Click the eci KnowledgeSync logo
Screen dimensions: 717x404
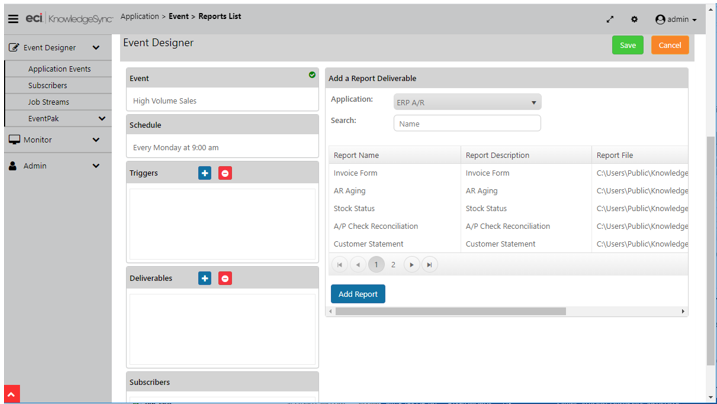pos(69,19)
